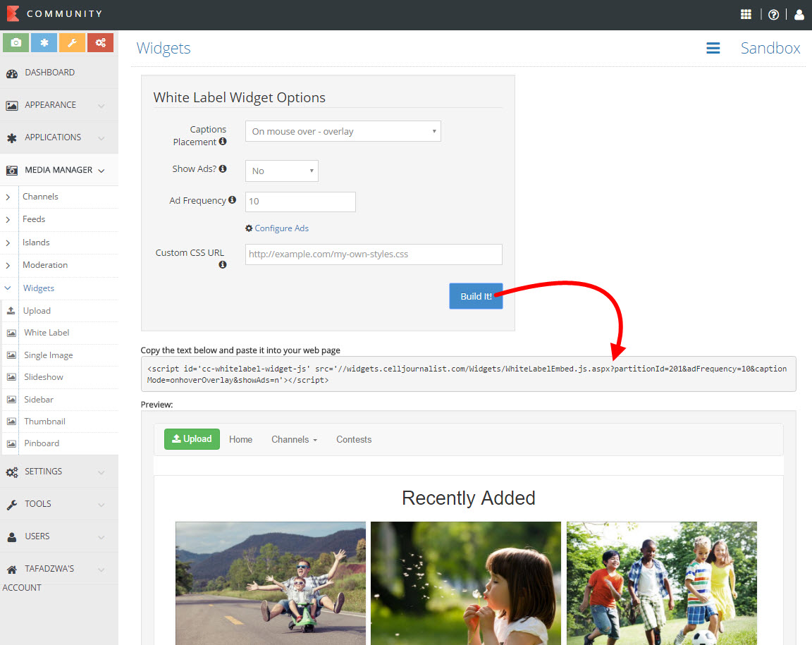Open the girl blowing dandelion photo
Image resolution: width=812 pixels, height=645 pixels.
(465, 584)
